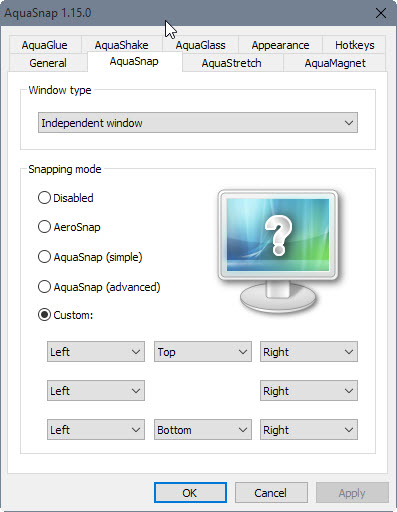
Task: Open the Independent window type dropdown
Action: point(198,123)
